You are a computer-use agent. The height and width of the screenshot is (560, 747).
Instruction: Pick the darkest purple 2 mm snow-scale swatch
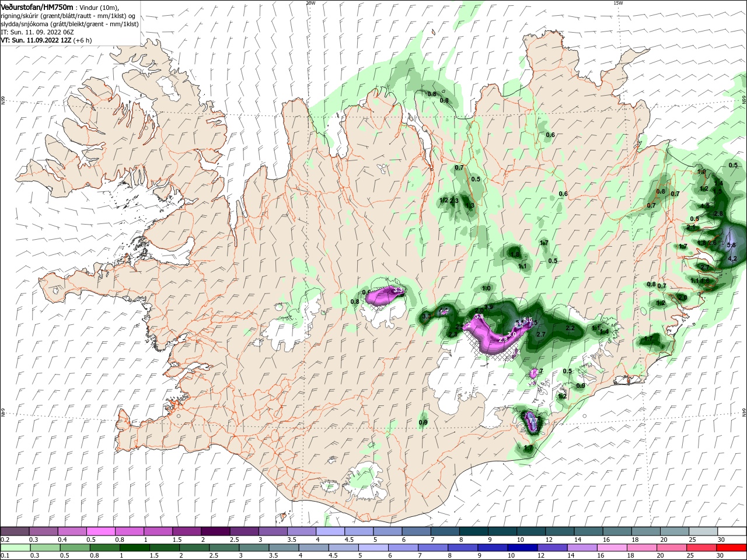215,531
